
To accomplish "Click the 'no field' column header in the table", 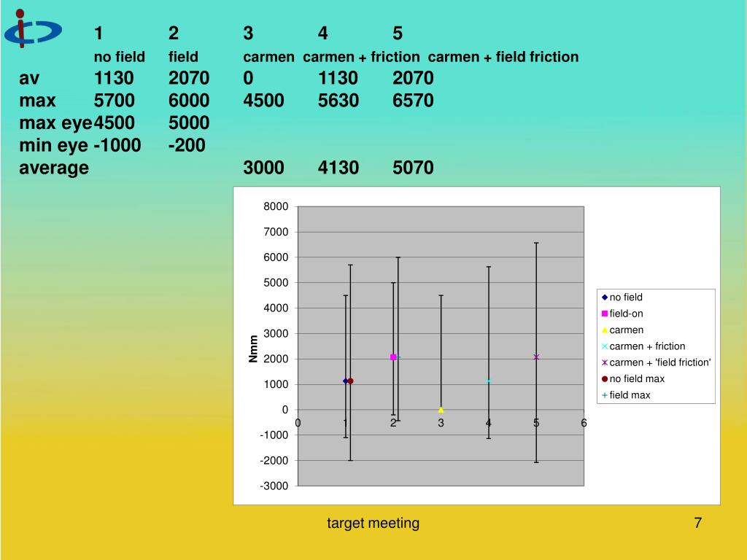I will (x=119, y=57).
